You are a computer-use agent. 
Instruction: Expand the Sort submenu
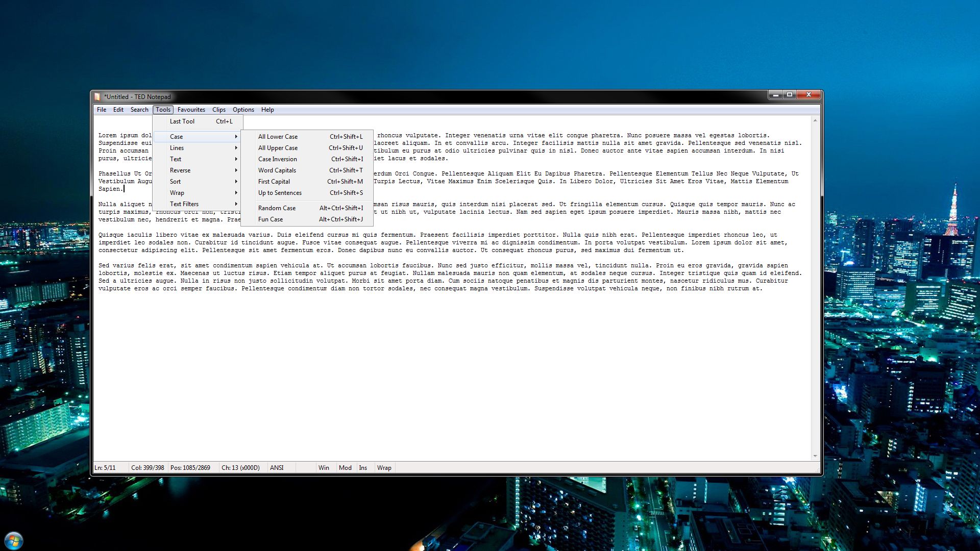(175, 181)
